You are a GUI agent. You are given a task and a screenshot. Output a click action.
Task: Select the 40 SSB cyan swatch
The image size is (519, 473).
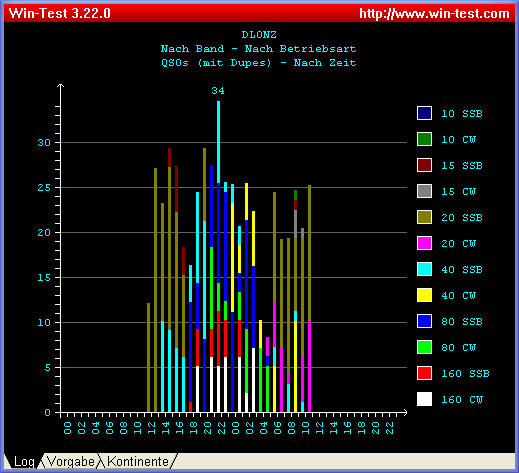pyautogui.click(x=424, y=269)
